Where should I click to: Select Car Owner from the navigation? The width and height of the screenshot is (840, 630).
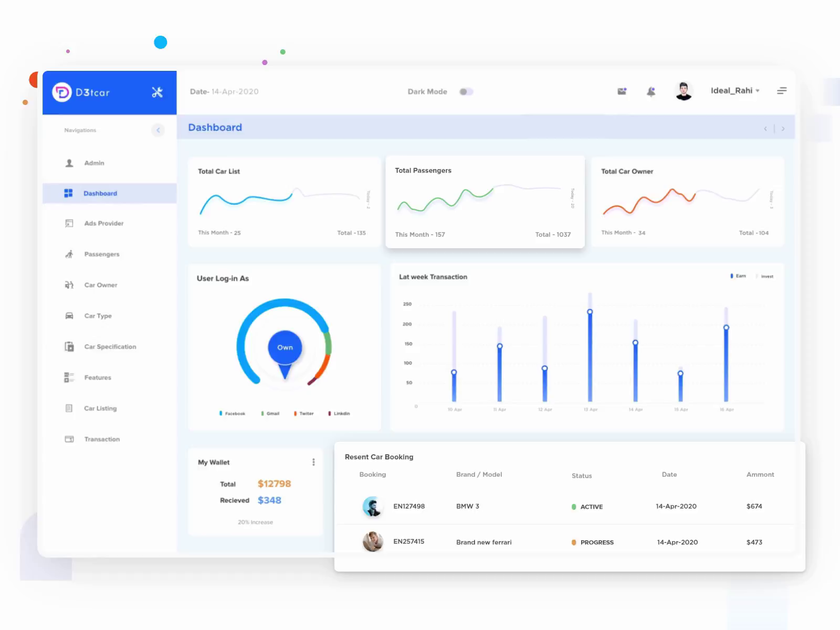(x=100, y=285)
